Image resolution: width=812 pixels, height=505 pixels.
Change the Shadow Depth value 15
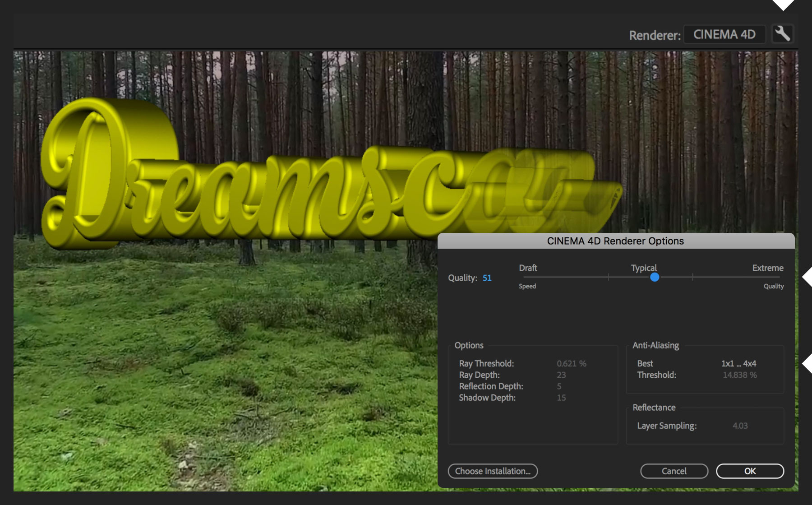pos(561,398)
